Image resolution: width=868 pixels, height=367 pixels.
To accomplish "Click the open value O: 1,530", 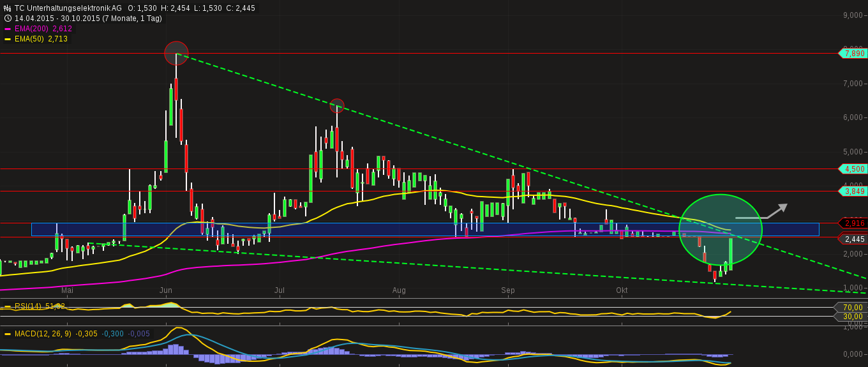I will pyautogui.click(x=142, y=8).
